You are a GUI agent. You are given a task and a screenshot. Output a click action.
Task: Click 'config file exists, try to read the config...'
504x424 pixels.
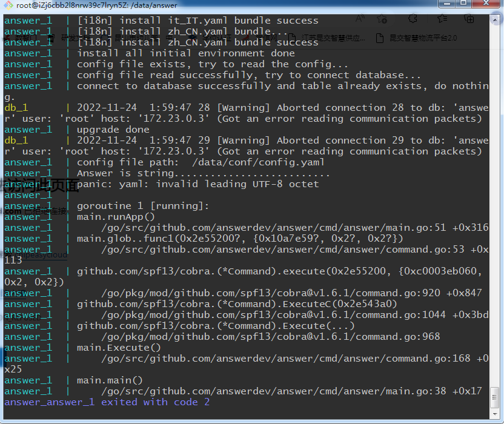213,64
